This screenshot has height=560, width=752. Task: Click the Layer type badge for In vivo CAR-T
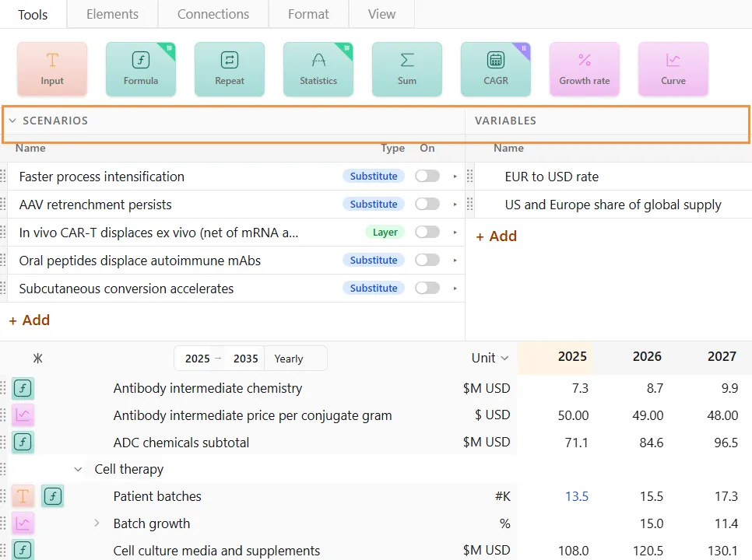385,232
